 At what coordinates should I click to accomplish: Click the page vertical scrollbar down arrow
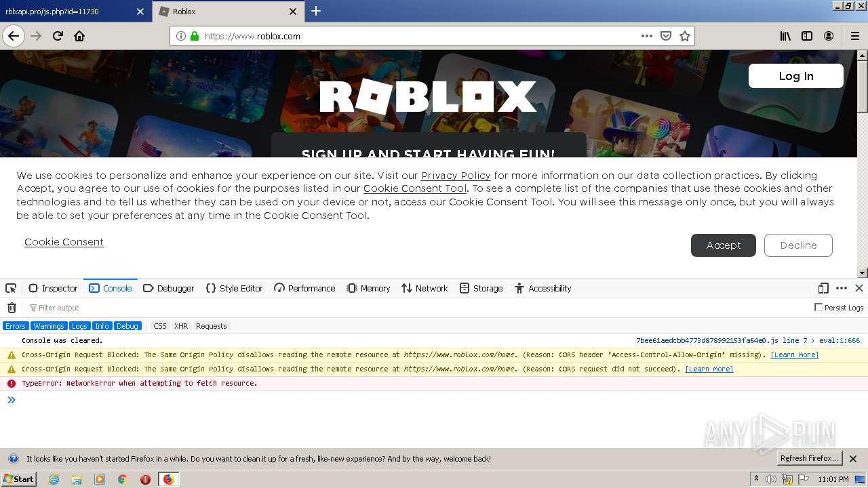coord(863,272)
